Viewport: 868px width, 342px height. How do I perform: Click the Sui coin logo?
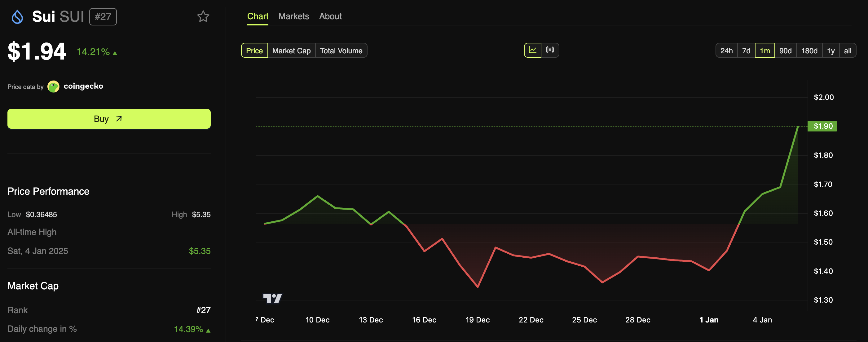point(18,16)
